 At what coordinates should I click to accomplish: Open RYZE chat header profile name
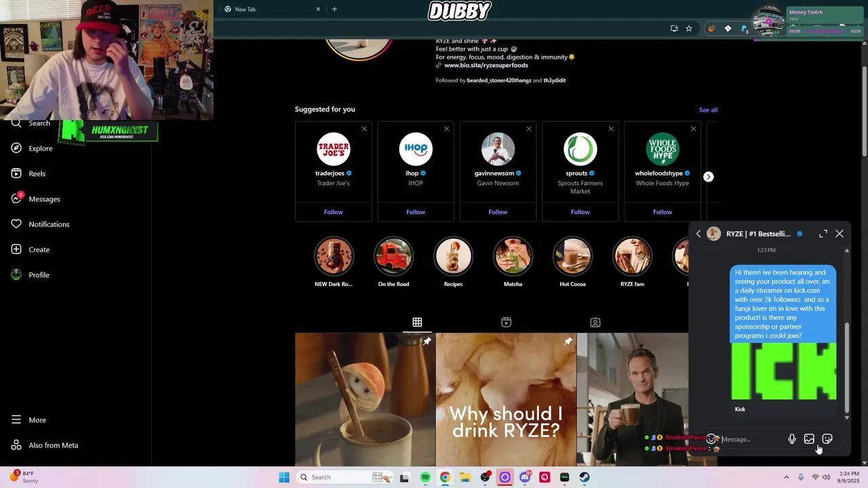(x=758, y=234)
